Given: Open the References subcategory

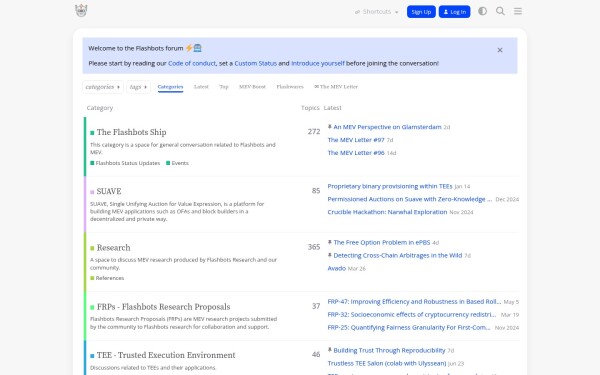Looking at the screenshot, I should [x=110, y=278].
